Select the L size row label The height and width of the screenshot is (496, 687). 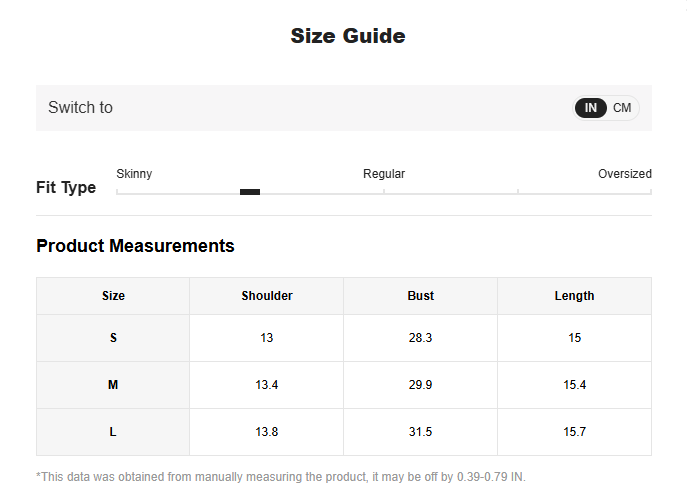113,432
